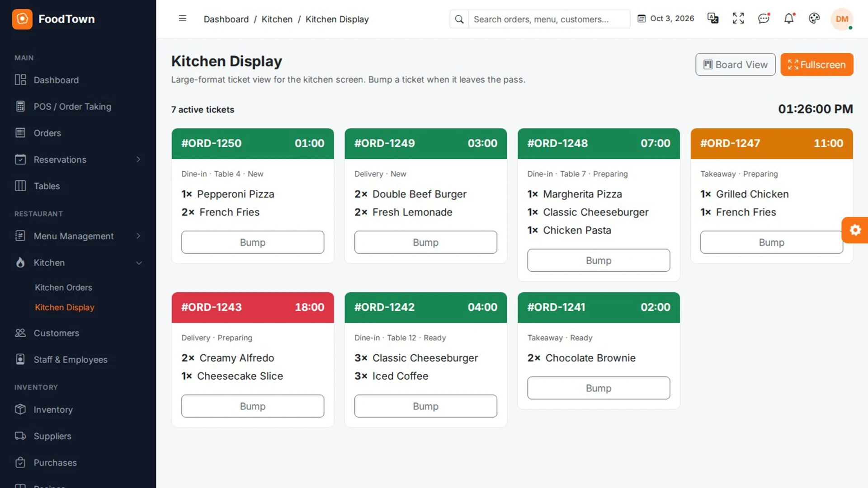Bump ticket #ORD-1241
The width and height of the screenshot is (868, 488).
click(x=599, y=388)
